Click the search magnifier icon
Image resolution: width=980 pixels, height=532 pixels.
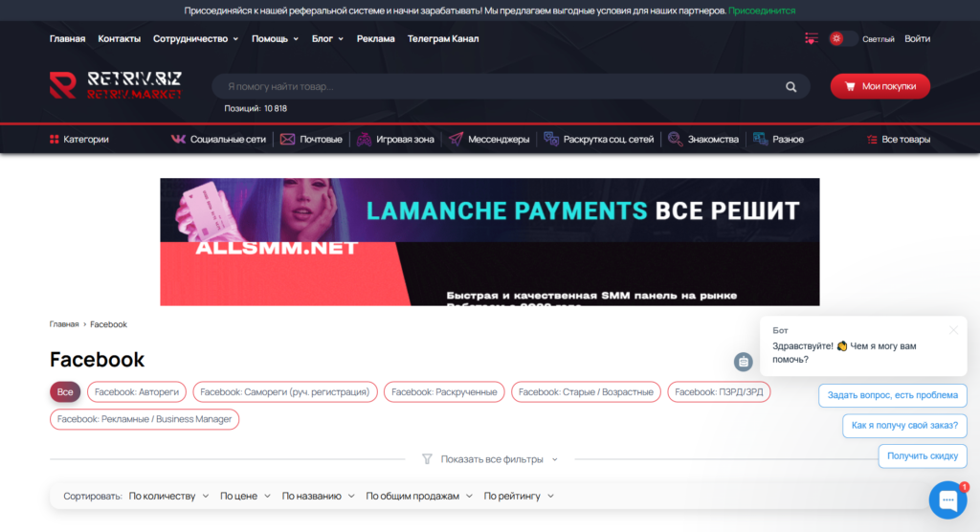click(791, 87)
